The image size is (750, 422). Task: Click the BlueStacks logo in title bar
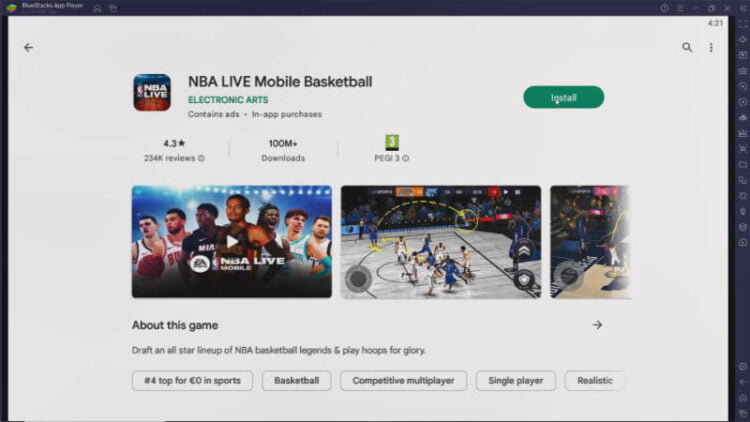(11, 8)
